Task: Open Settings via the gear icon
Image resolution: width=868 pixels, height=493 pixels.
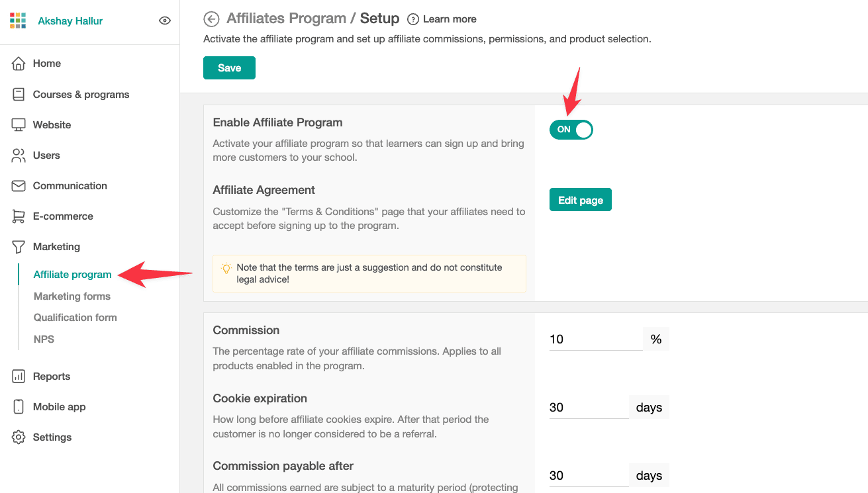Action: [x=20, y=437]
